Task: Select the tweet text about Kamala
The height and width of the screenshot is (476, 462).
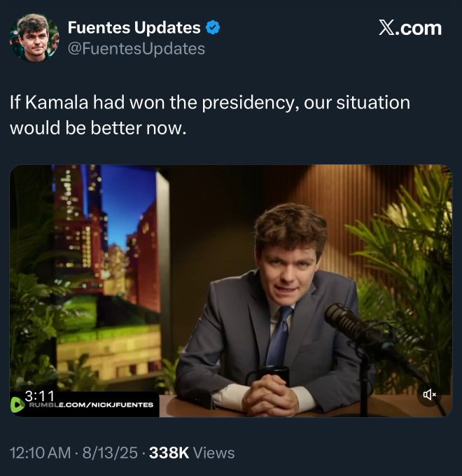Action: (210, 115)
